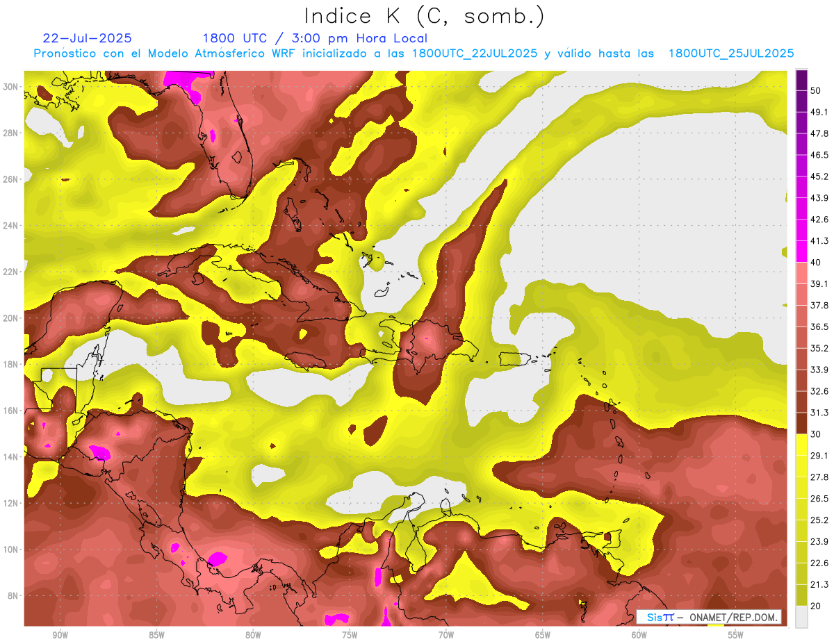Click the '46.5' color scale value
Screen dimensions: 834x644
pyautogui.click(x=819, y=154)
